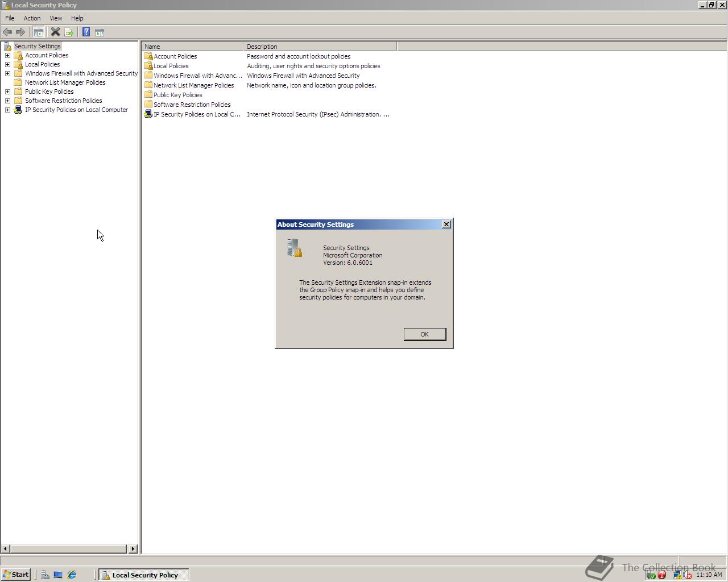Sort by the Name column header

tap(192, 47)
